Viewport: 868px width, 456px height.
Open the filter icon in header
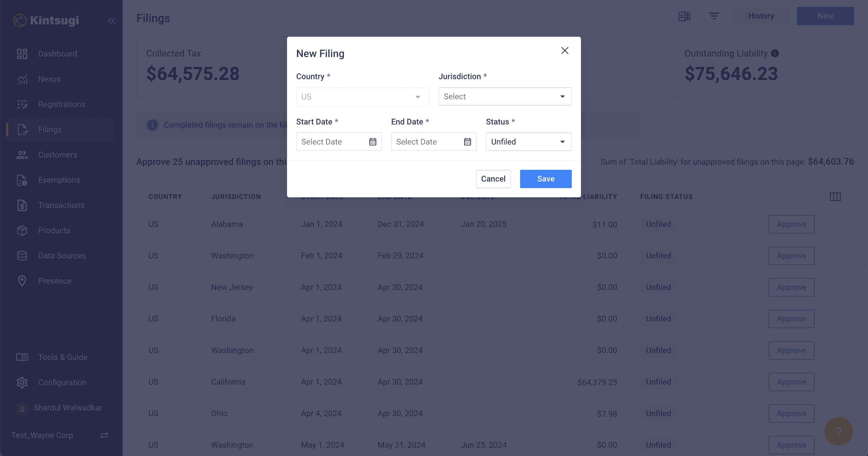click(714, 16)
